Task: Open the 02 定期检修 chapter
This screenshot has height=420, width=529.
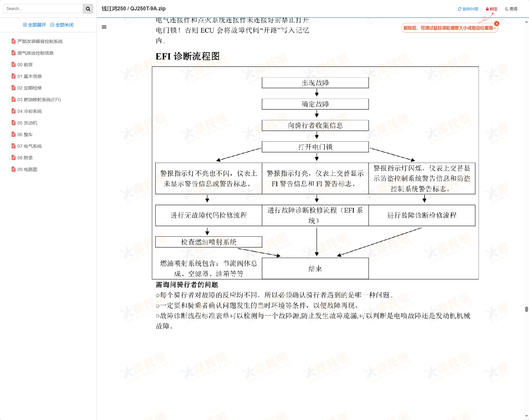Action: tap(29, 88)
